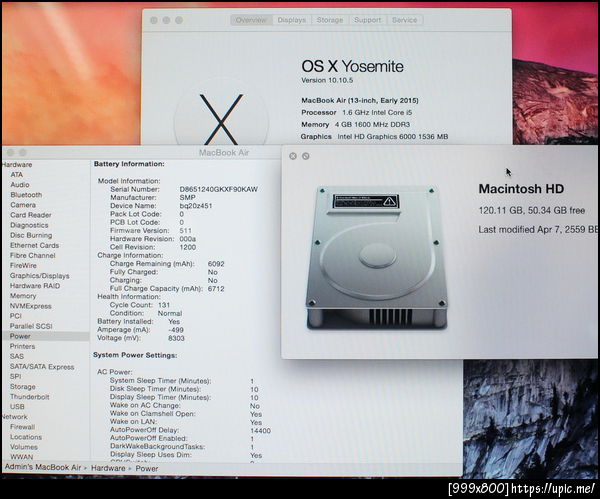Select Audio in the sidebar
Image resolution: width=600 pixels, height=499 pixels.
tap(20, 184)
